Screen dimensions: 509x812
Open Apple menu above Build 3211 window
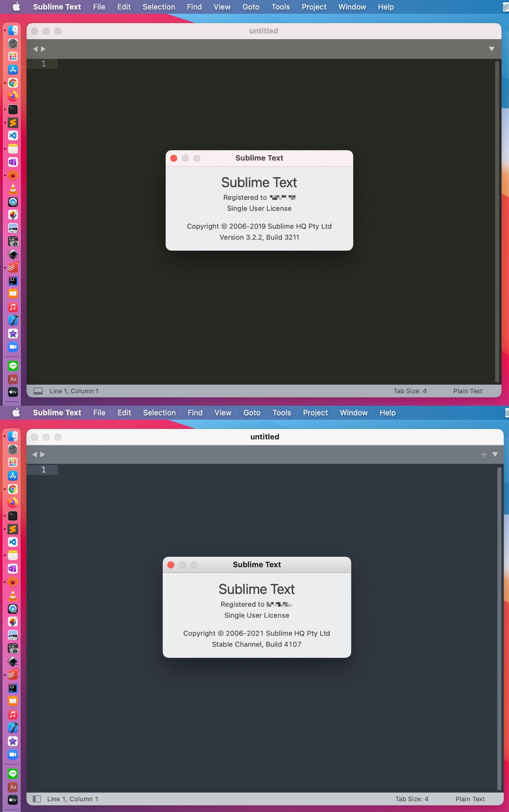point(16,7)
